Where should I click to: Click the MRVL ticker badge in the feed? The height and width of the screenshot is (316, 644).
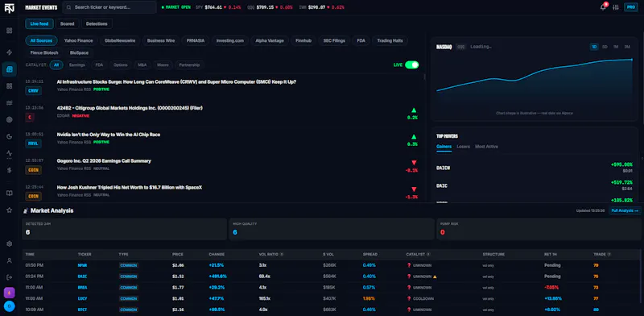tap(33, 143)
